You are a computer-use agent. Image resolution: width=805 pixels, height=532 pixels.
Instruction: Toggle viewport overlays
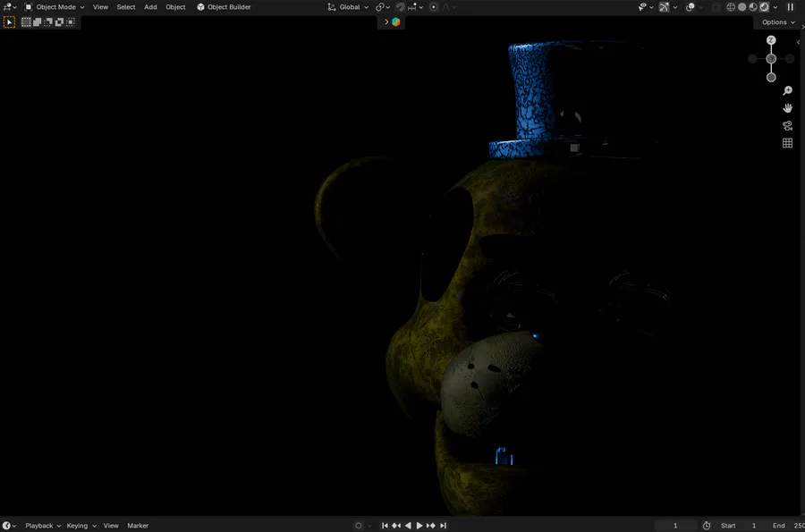(x=691, y=6)
